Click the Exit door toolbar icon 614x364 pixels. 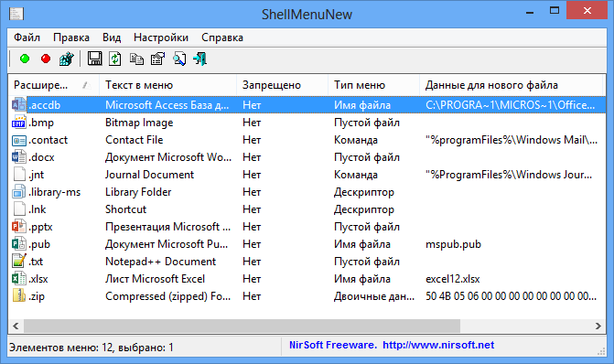(x=200, y=59)
